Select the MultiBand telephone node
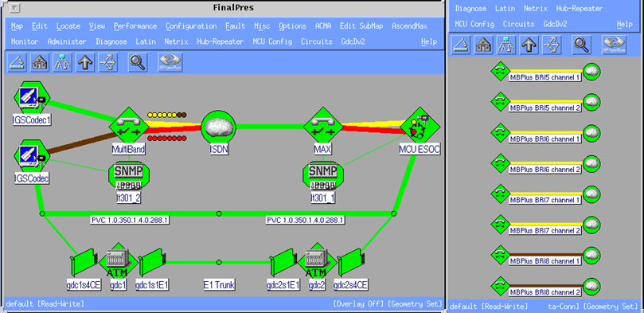 (128, 127)
